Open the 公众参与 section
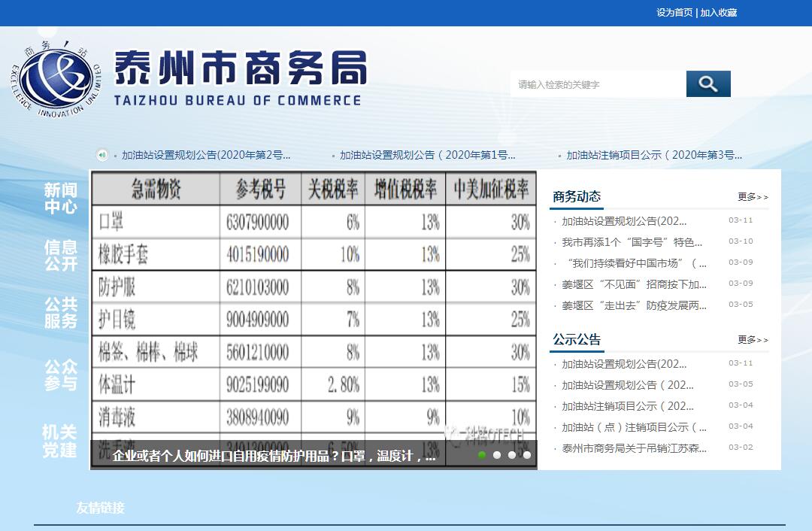Image resolution: width=812 pixels, height=531 pixels. 60,375
